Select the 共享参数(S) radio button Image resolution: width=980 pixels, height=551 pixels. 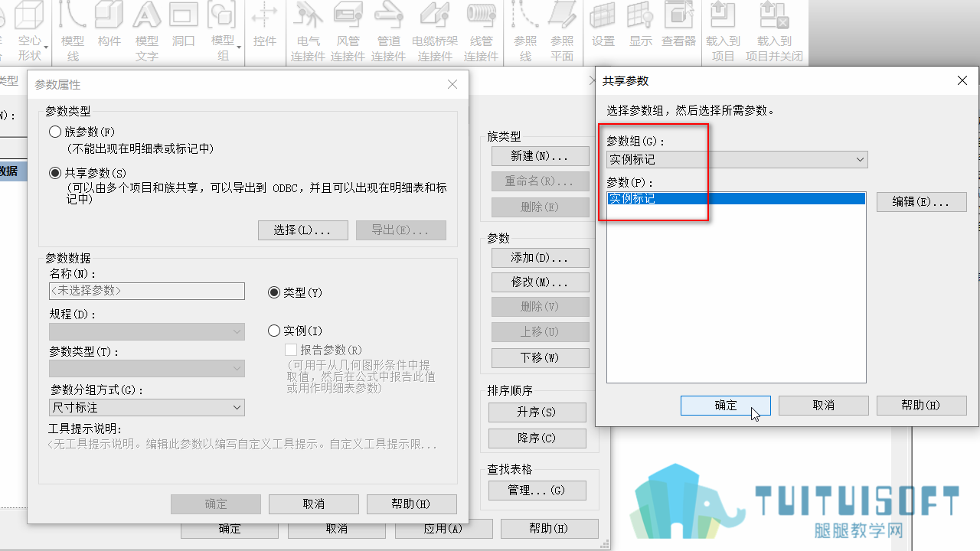(x=55, y=173)
